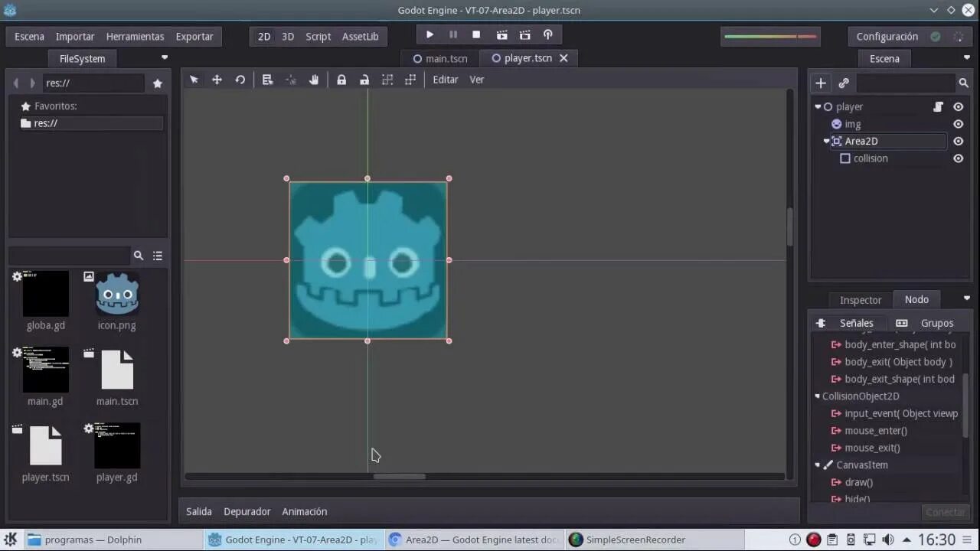This screenshot has width=980, height=551.
Task: Open the Importar menu
Action: click(x=75, y=37)
